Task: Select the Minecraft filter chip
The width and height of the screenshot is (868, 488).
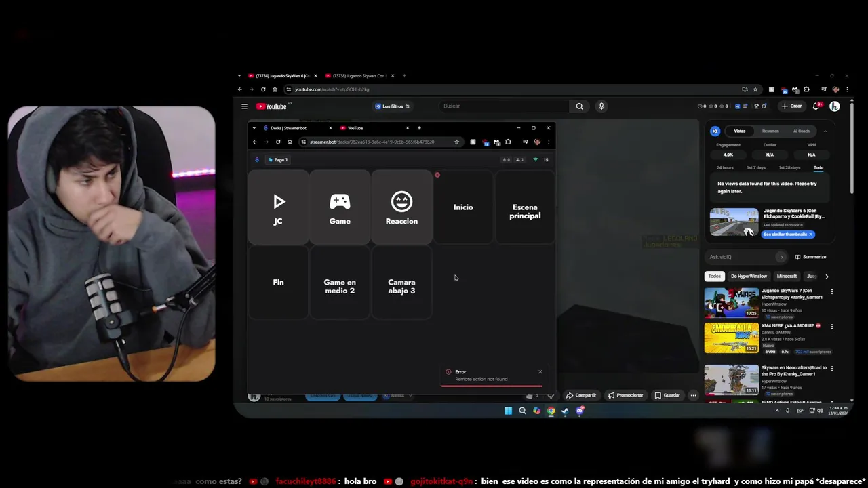Action: [x=787, y=277]
